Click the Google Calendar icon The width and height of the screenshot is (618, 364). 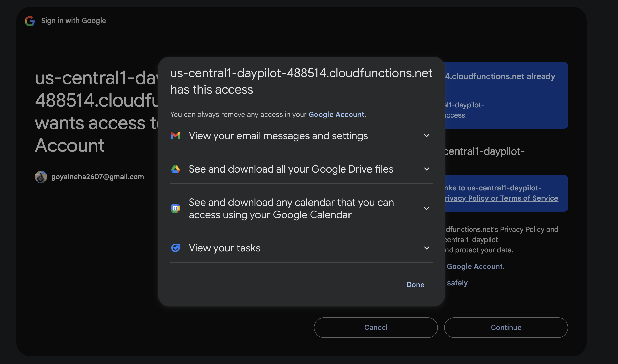175,208
